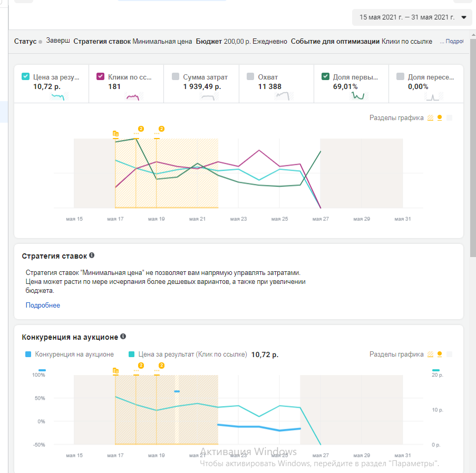Click the hatched stripes icon in the upper chart's Разделы графика

click(430, 118)
